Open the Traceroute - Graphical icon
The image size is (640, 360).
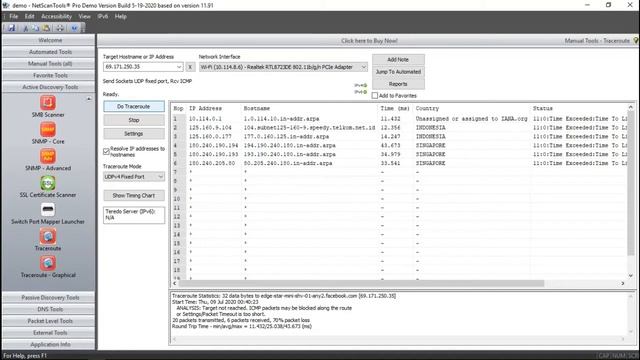tap(48, 263)
